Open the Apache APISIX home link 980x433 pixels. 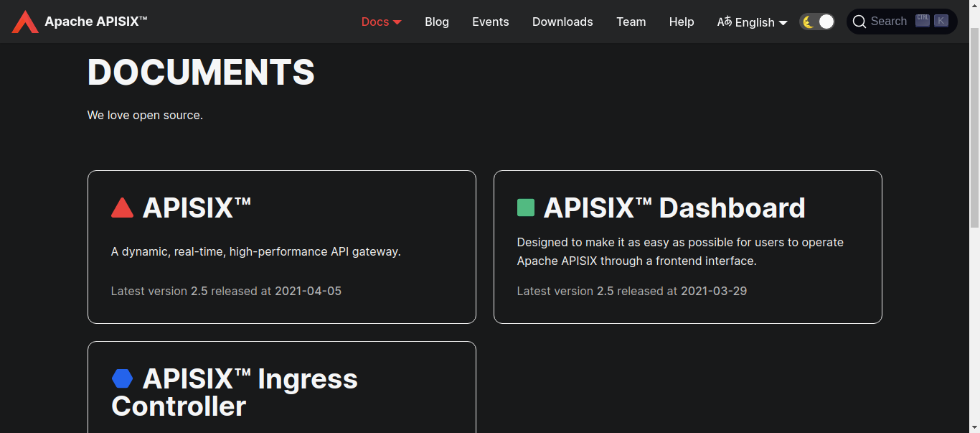pyautogui.click(x=80, y=22)
